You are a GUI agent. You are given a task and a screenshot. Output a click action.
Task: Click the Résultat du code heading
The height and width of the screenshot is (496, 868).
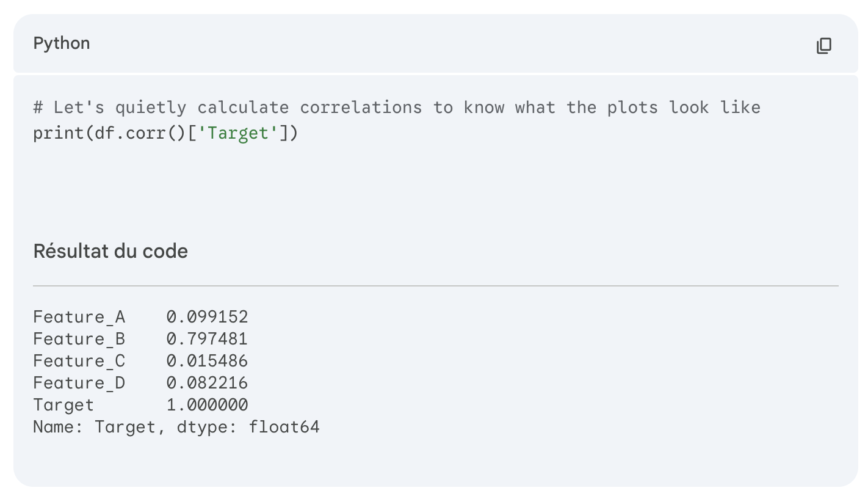pos(110,251)
